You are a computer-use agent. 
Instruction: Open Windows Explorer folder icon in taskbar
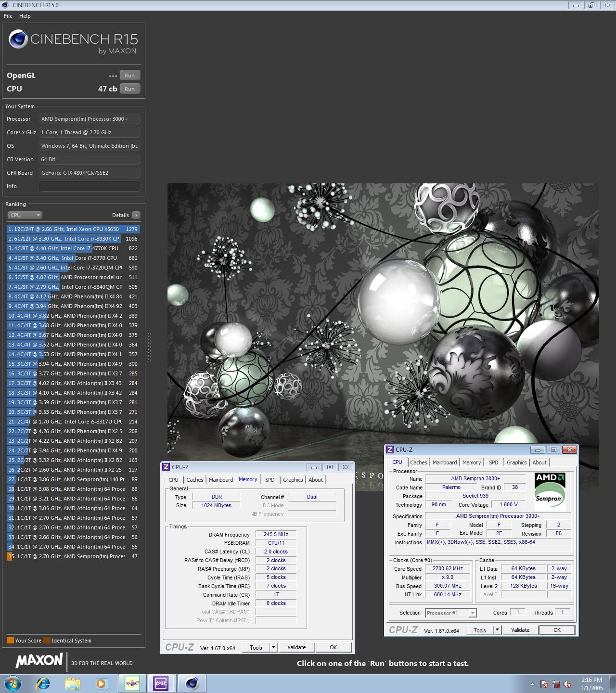(73, 683)
